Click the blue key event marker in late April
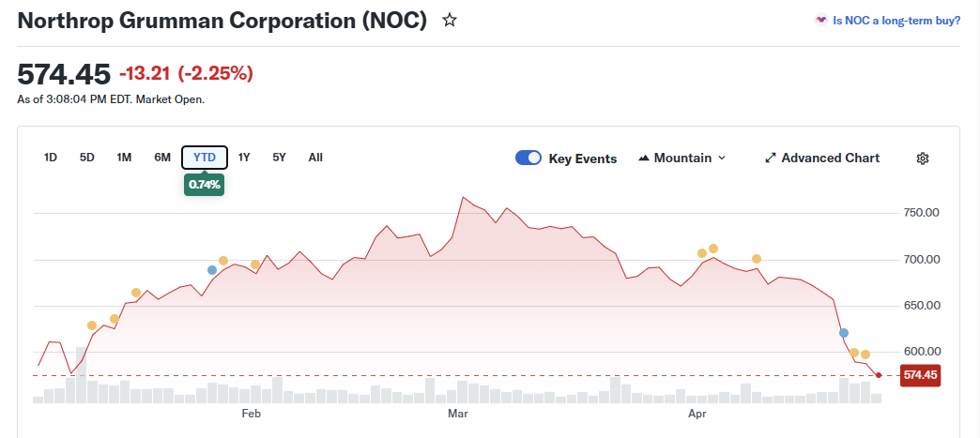Screen dimensions: 980x438 point(844,333)
